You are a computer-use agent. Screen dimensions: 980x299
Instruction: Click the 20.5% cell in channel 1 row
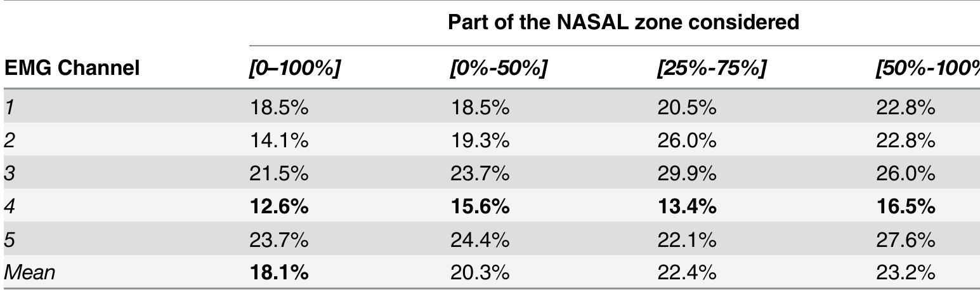point(687,107)
